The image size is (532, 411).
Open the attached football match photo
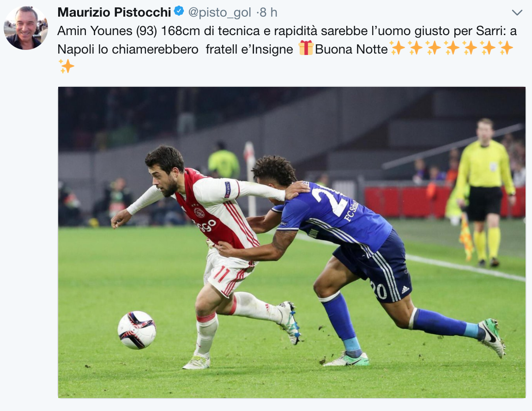click(291, 242)
